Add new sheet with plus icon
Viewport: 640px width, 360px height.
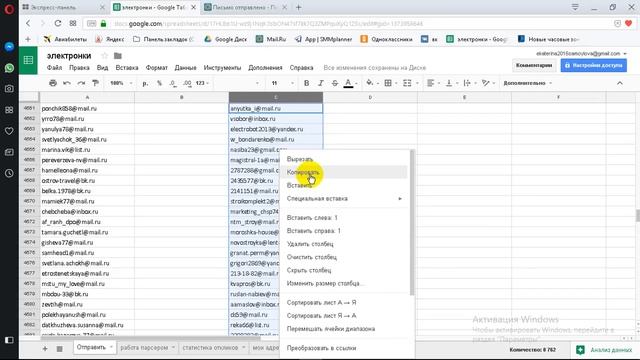(45, 349)
